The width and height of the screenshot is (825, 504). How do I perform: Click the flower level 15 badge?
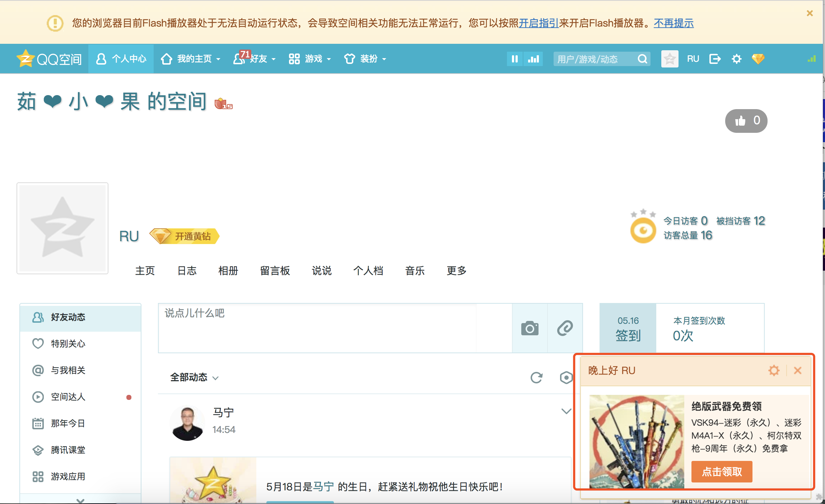tap(223, 103)
